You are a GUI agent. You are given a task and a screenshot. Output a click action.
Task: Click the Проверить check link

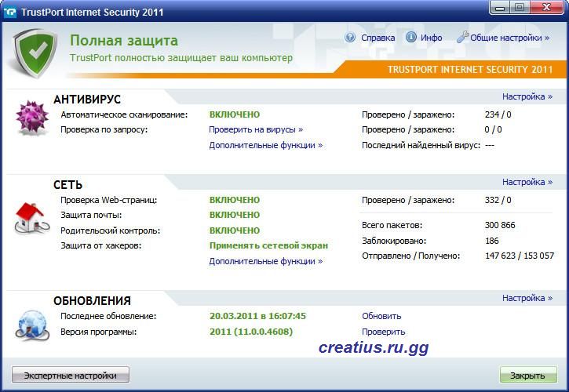pyautogui.click(x=383, y=332)
